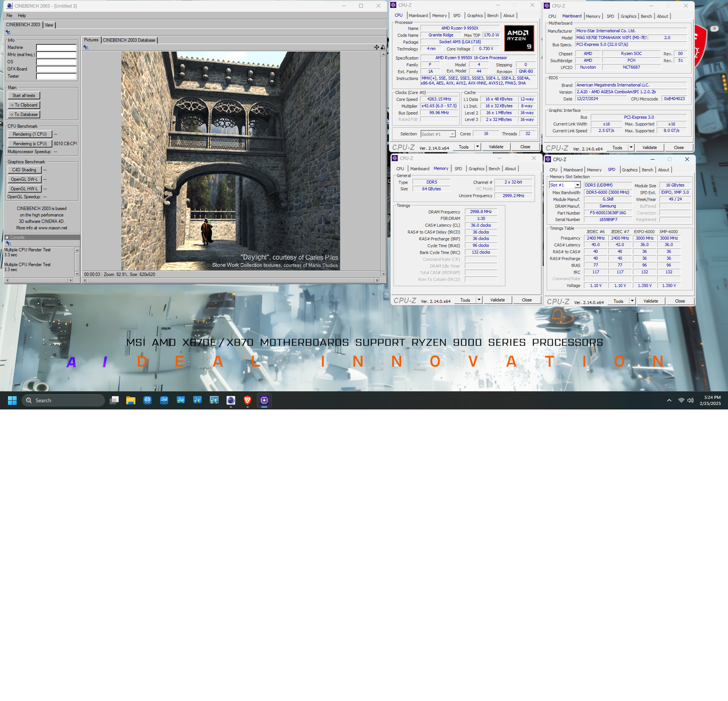Open Brave browser from the taskbar
Image resolution: width=728 pixels, height=701 pixels.
(x=248, y=400)
